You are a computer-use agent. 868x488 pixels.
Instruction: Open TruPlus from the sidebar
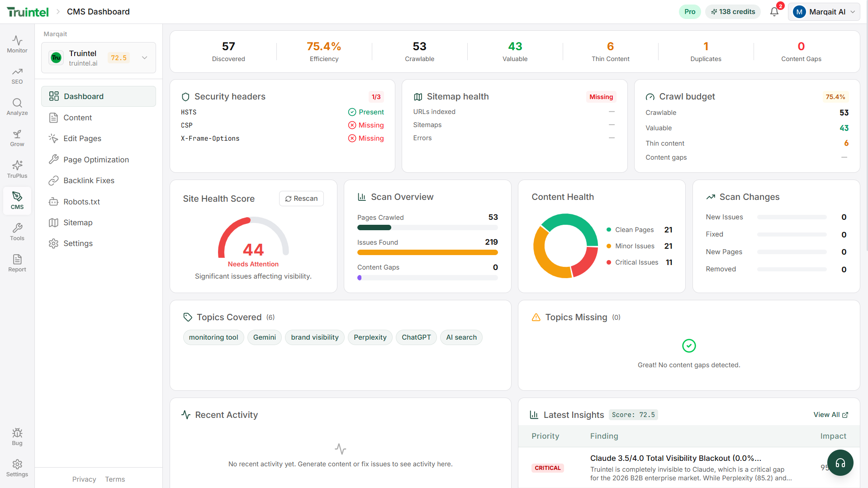click(17, 169)
